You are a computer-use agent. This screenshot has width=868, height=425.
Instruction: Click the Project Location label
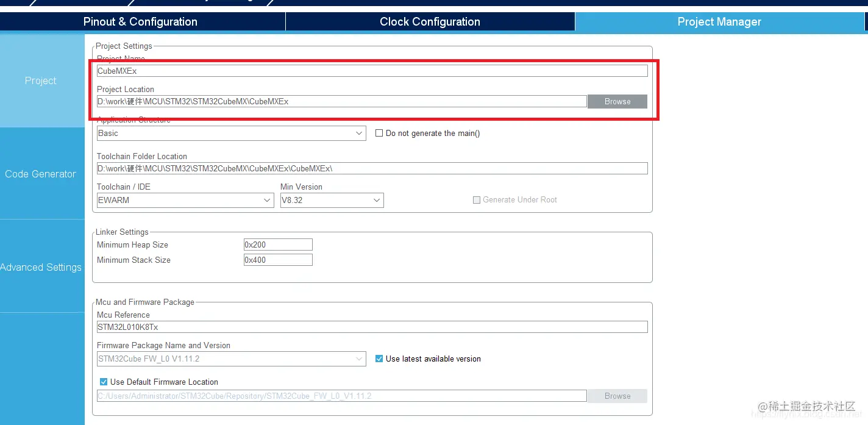coord(126,89)
